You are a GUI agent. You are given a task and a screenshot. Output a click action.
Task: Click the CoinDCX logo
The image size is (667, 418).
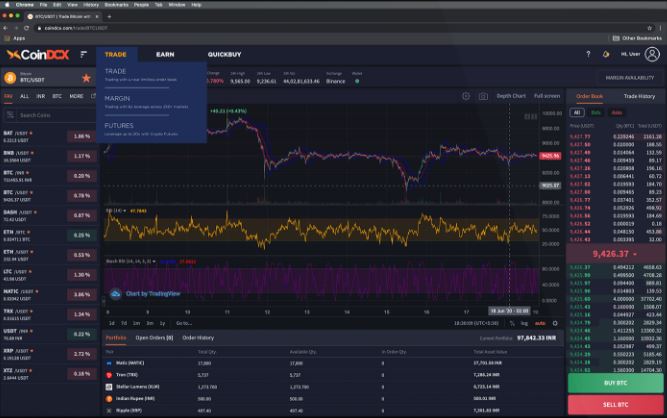point(37,54)
